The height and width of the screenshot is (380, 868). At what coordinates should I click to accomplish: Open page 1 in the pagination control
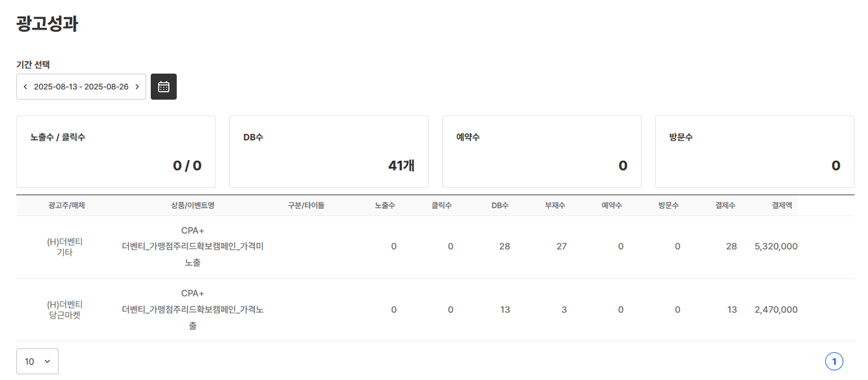point(834,360)
